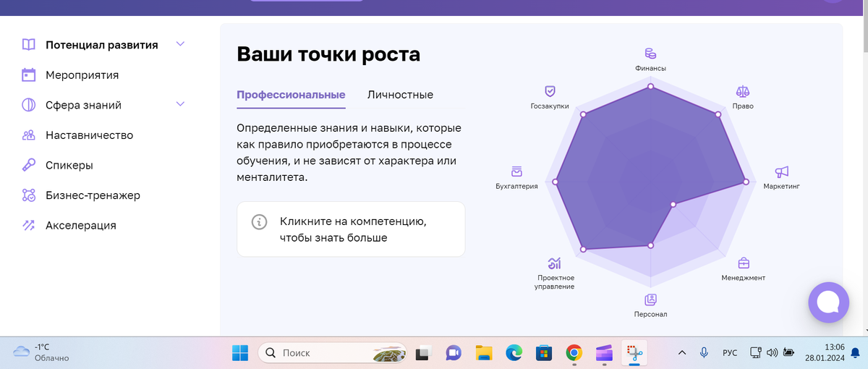Image resolution: width=868 pixels, height=369 pixels.
Task: Open Акселерация page
Action: (80, 225)
